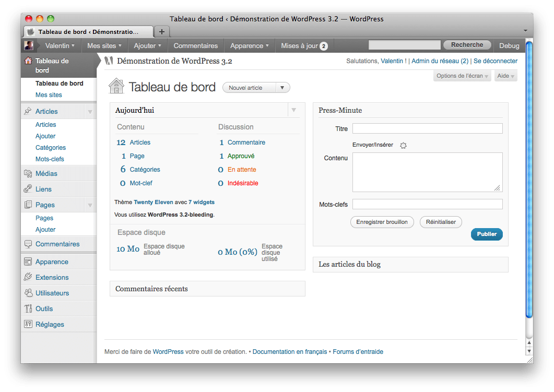
Task: Click the Apparence icon in sidebar
Action: click(28, 262)
